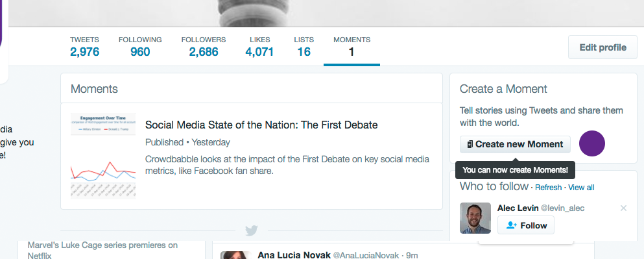Image resolution: width=644 pixels, height=259 pixels.
Task: Click the Edit profile button
Action: coord(602,47)
